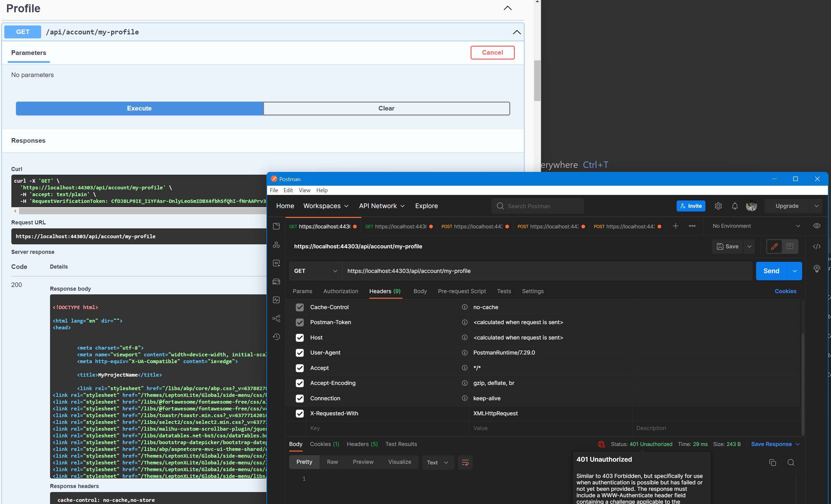Click the request URL input field
The width and height of the screenshot is (831, 504).
tap(546, 271)
